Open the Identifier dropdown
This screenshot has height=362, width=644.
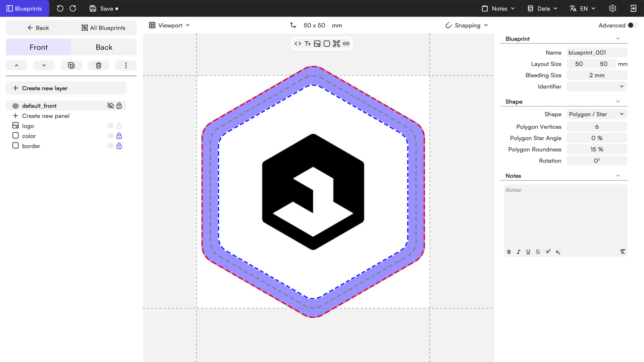[x=597, y=86]
